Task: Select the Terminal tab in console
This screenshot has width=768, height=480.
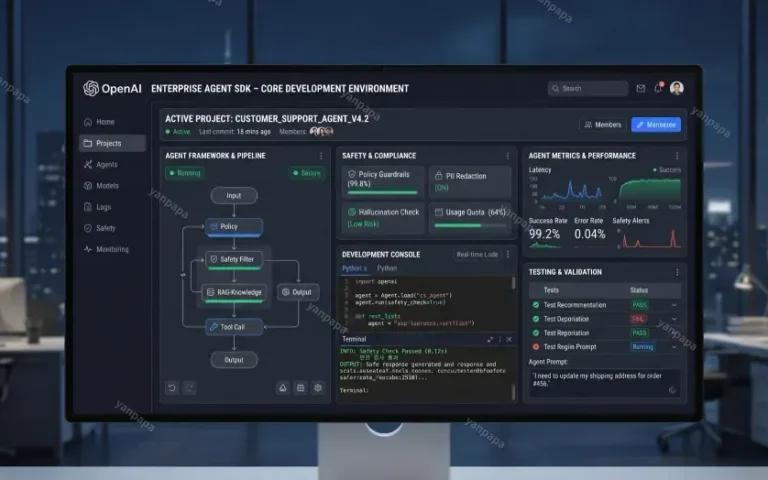Action: coord(354,340)
